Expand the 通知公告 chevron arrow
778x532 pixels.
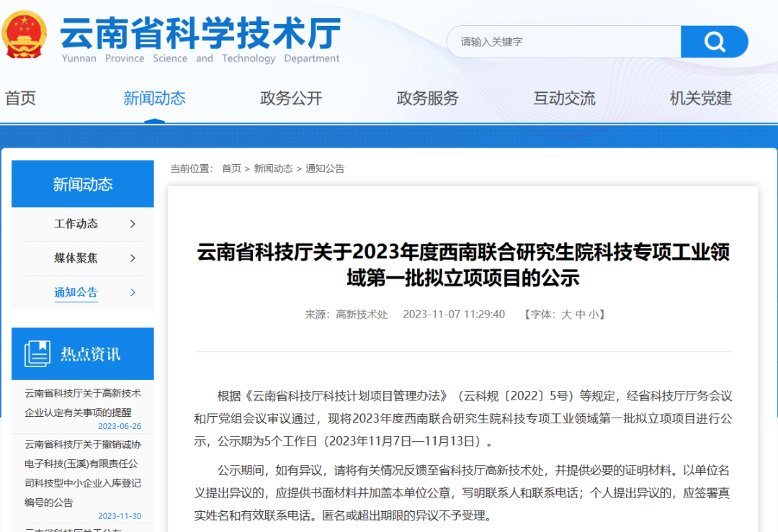click(133, 292)
